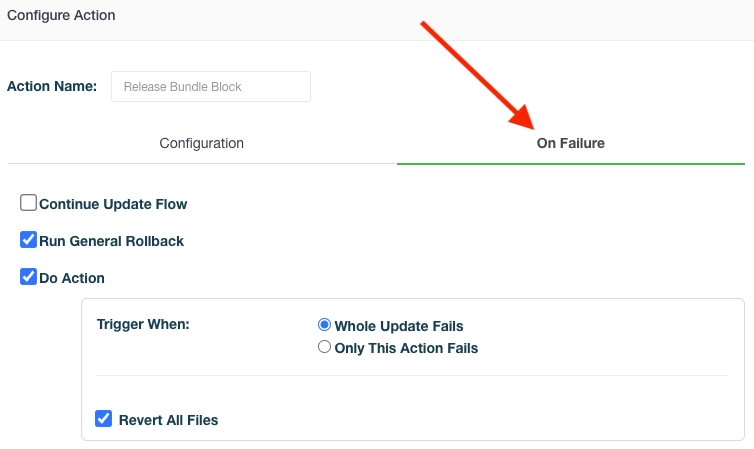Select the On Failure tab
Image resolution: width=754 pixels, height=449 pixels.
(570, 143)
